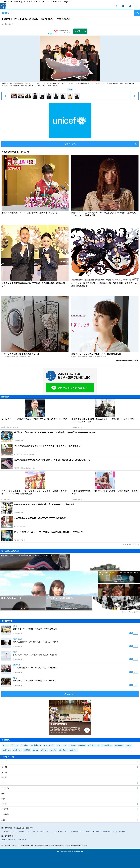Image resolution: width=140 pixels, height=868 pixels.
Task: Open the main Yamato 2202 stage photo
Action: pyautogui.click(x=70, y=59)
